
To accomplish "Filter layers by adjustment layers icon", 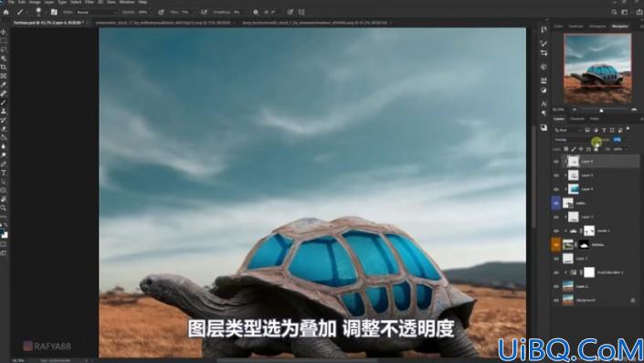I will pyautogui.click(x=596, y=130).
